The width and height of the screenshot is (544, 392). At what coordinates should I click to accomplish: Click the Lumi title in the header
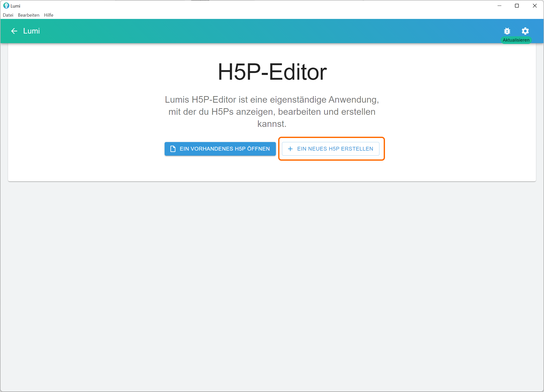pyautogui.click(x=32, y=31)
